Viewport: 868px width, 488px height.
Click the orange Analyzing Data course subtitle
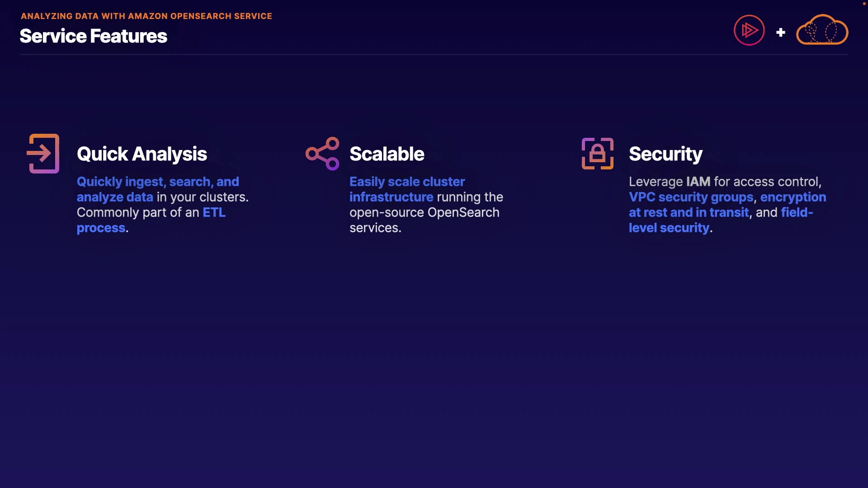coord(146,16)
